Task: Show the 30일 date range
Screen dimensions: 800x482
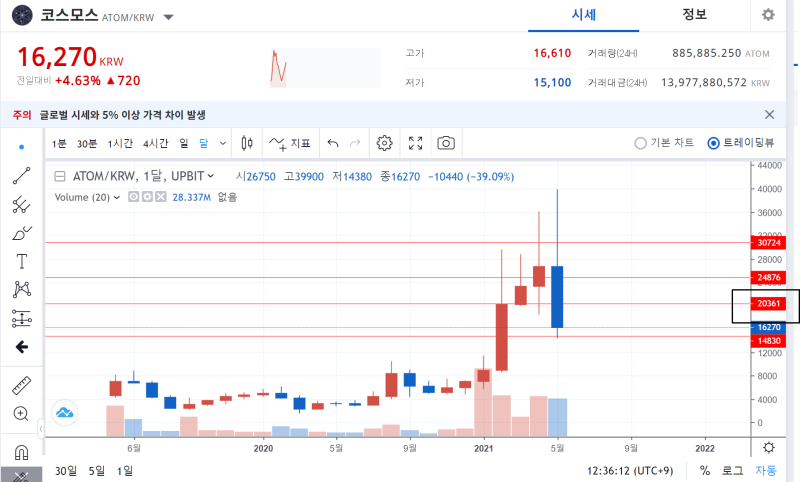Action: click(x=66, y=470)
